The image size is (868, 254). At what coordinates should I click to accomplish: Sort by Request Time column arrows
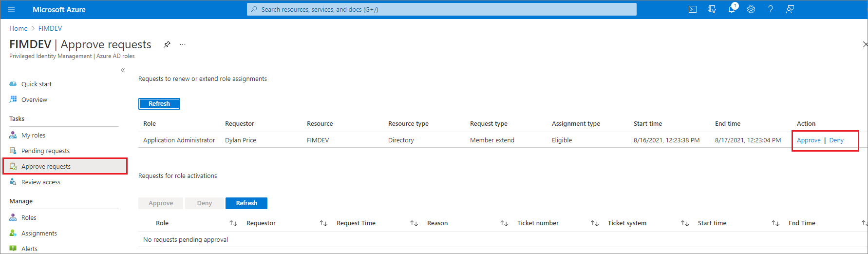[414, 223]
